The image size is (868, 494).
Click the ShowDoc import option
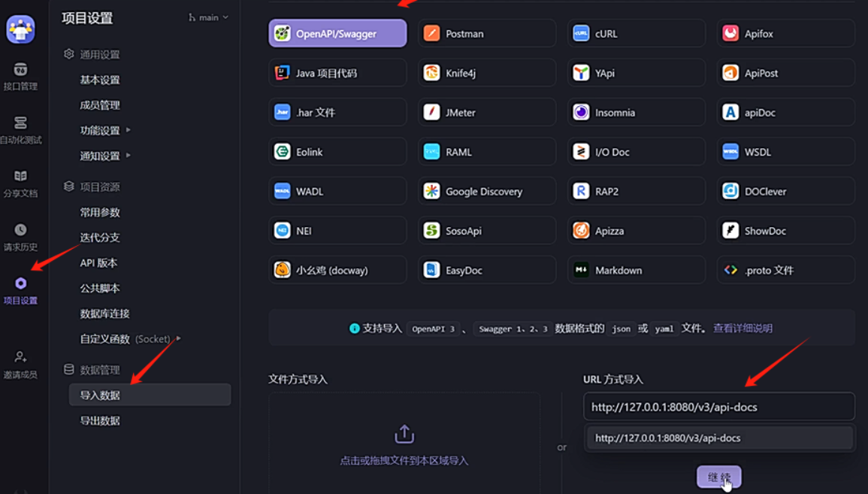coord(786,230)
